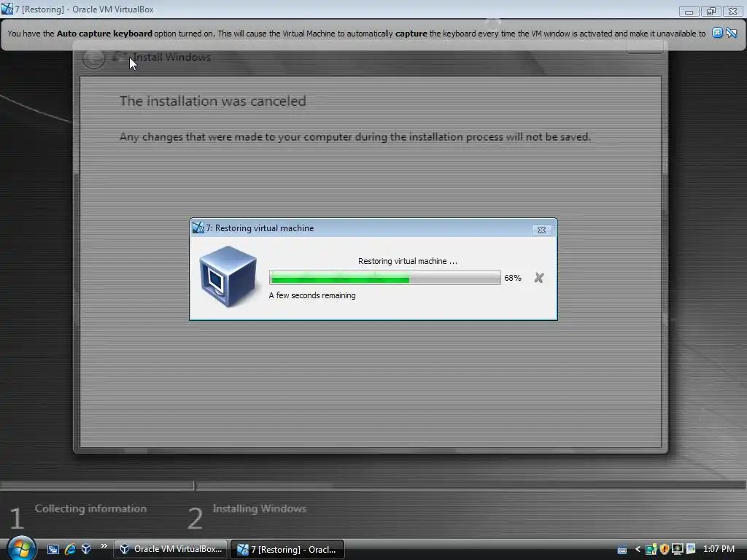Launch VirtualBox from quick launch icon
The height and width of the screenshot is (560, 747).
pos(86,549)
